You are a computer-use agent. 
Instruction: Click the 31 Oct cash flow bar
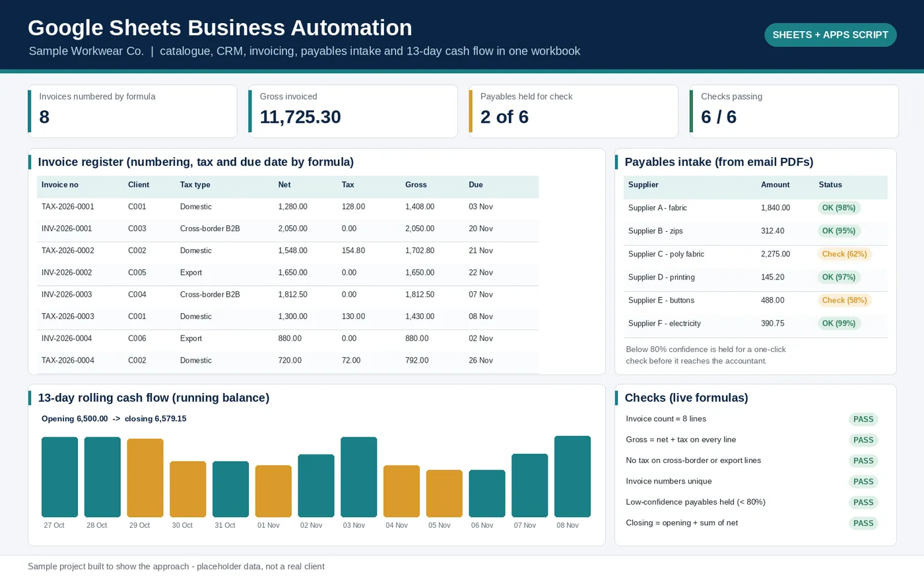point(230,489)
